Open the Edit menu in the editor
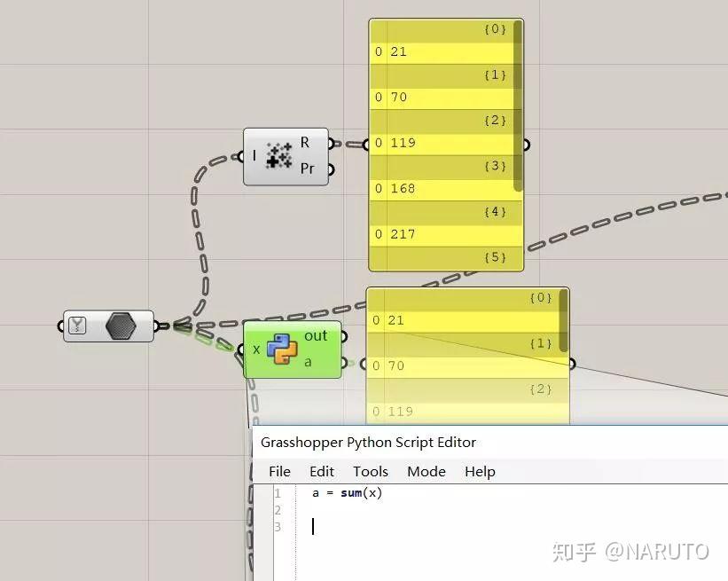 click(x=322, y=471)
